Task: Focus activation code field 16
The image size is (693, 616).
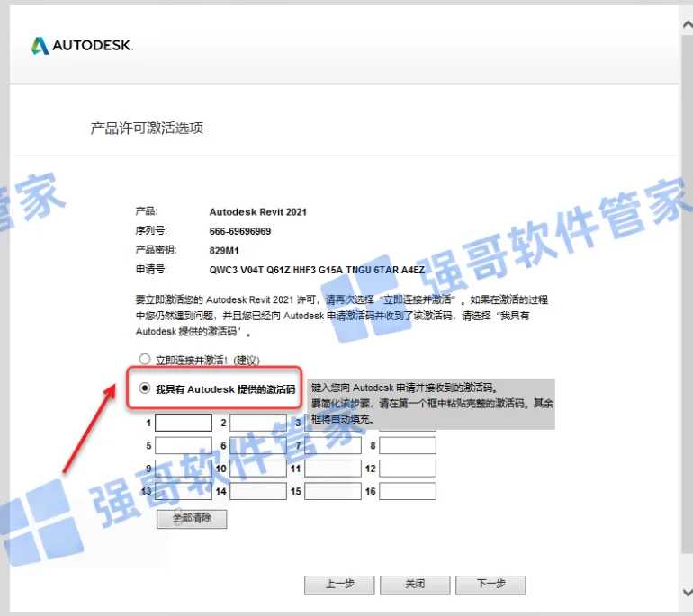Action: point(408,492)
